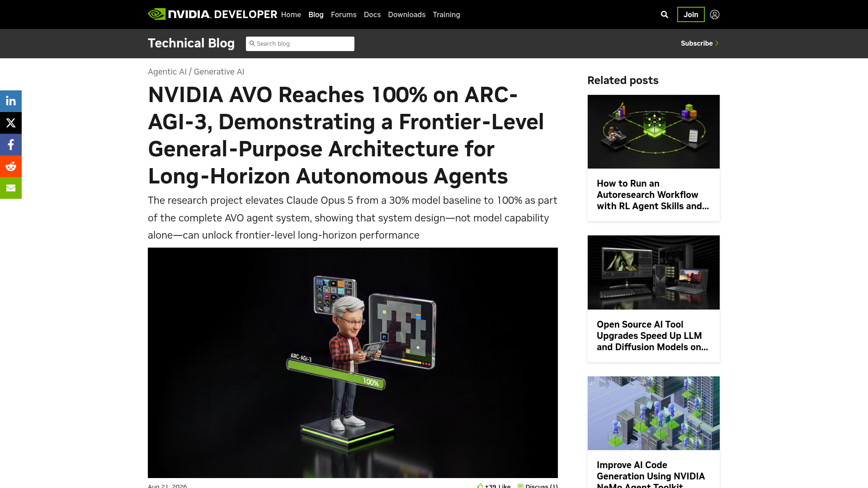Open the Downloads nav item

point(406,14)
